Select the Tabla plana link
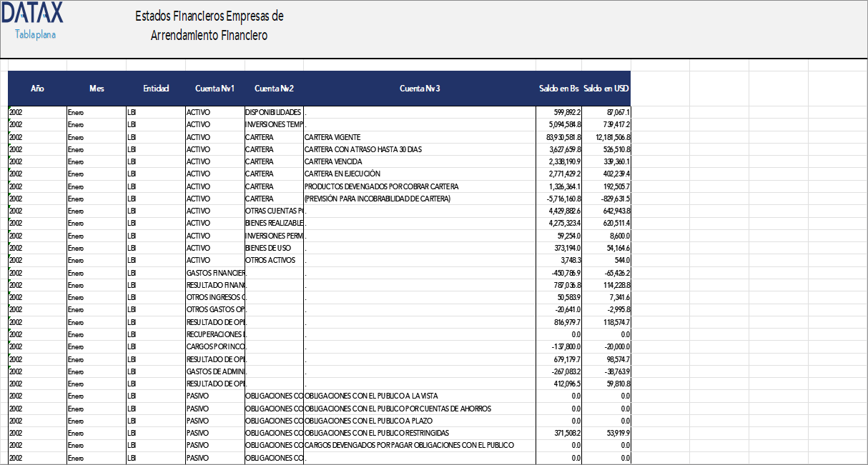The image size is (868, 465). [x=36, y=34]
